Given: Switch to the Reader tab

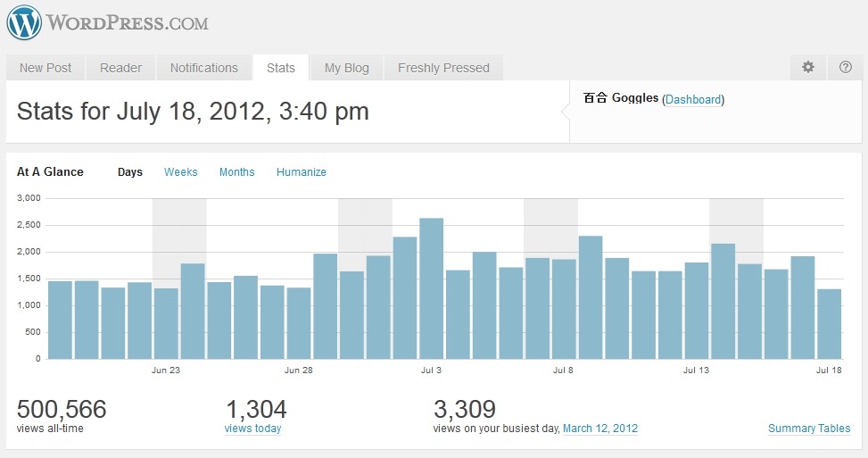Looking at the screenshot, I should pyautogui.click(x=120, y=68).
